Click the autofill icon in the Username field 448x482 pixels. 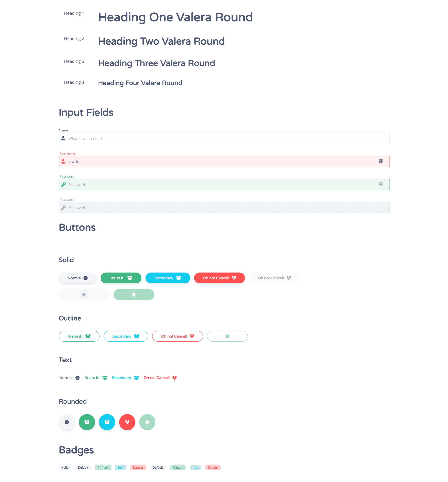click(380, 161)
